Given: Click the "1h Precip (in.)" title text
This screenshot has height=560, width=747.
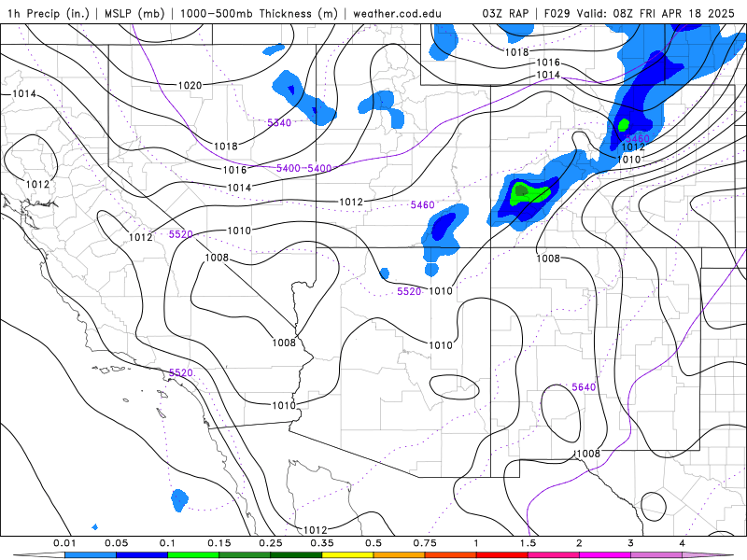Looking at the screenshot, I should tap(49, 13).
